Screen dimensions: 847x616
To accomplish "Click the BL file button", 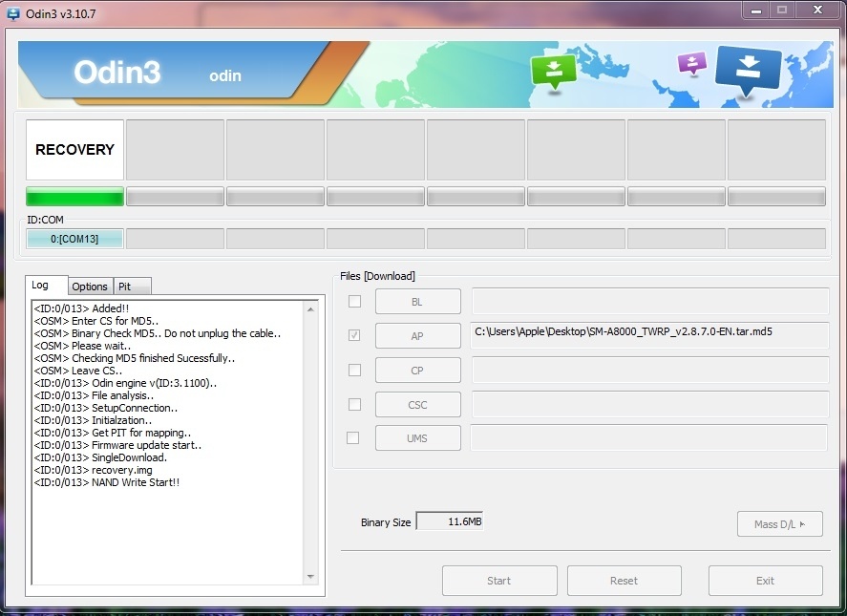I will pyautogui.click(x=417, y=302).
